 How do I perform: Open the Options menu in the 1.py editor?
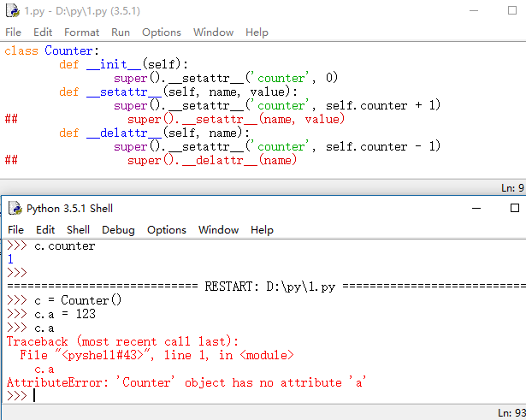pos(162,32)
